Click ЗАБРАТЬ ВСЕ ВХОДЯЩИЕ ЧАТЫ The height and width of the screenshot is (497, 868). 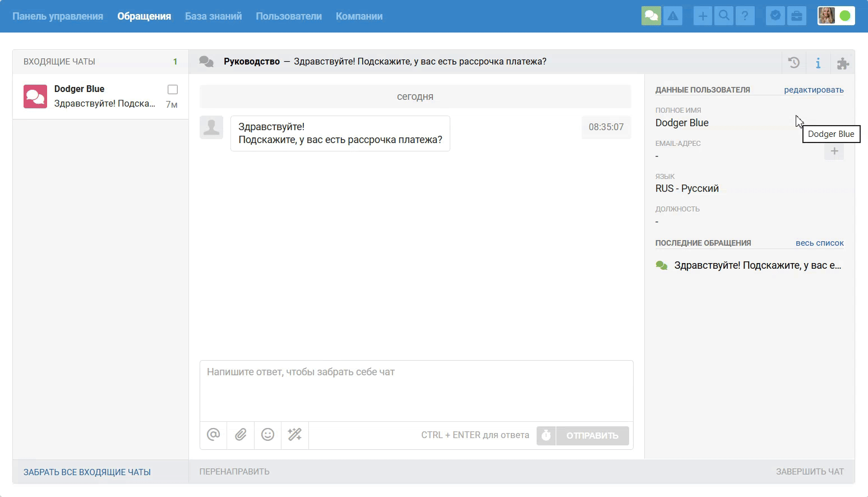pyautogui.click(x=87, y=472)
